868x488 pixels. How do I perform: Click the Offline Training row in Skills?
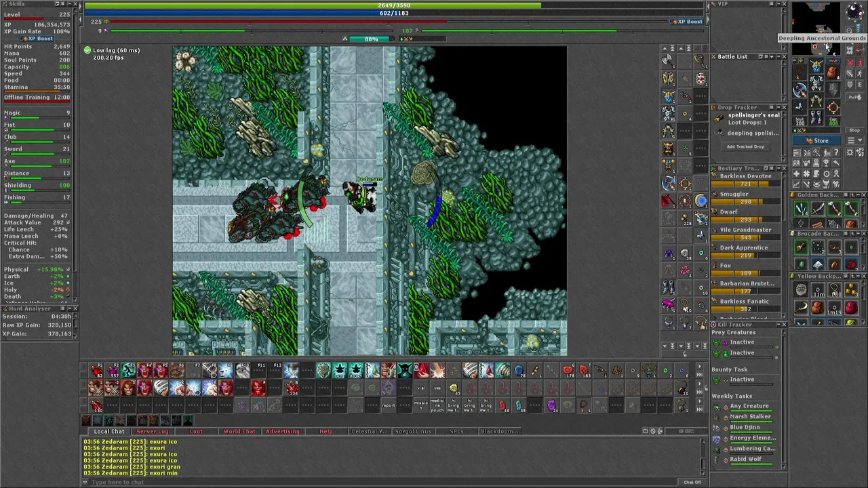pyautogui.click(x=37, y=97)
